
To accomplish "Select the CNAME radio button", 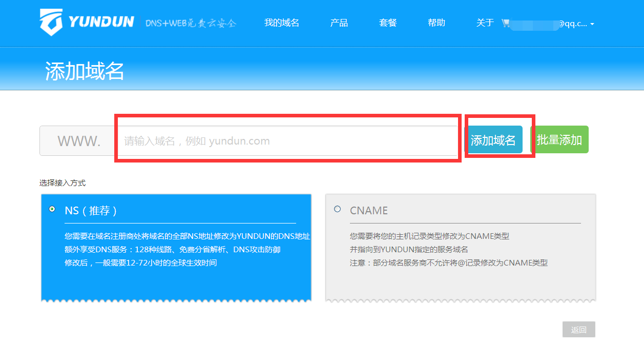I will tap(337, 209).
